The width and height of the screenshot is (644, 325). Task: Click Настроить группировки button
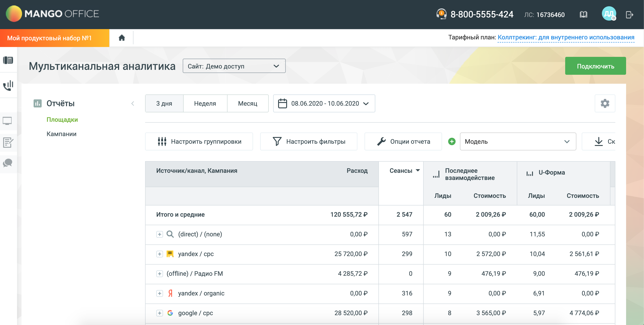199,141
